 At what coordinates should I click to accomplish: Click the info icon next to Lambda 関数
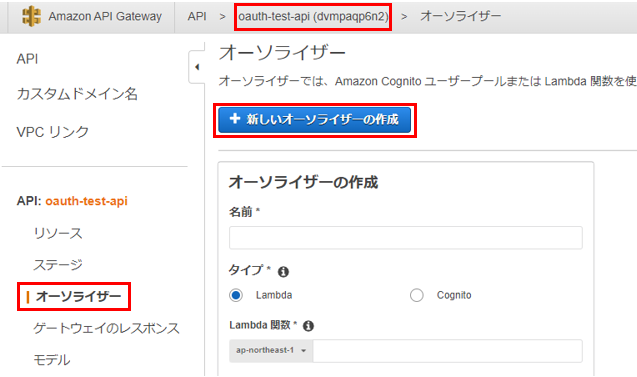[x=308, y=326]
